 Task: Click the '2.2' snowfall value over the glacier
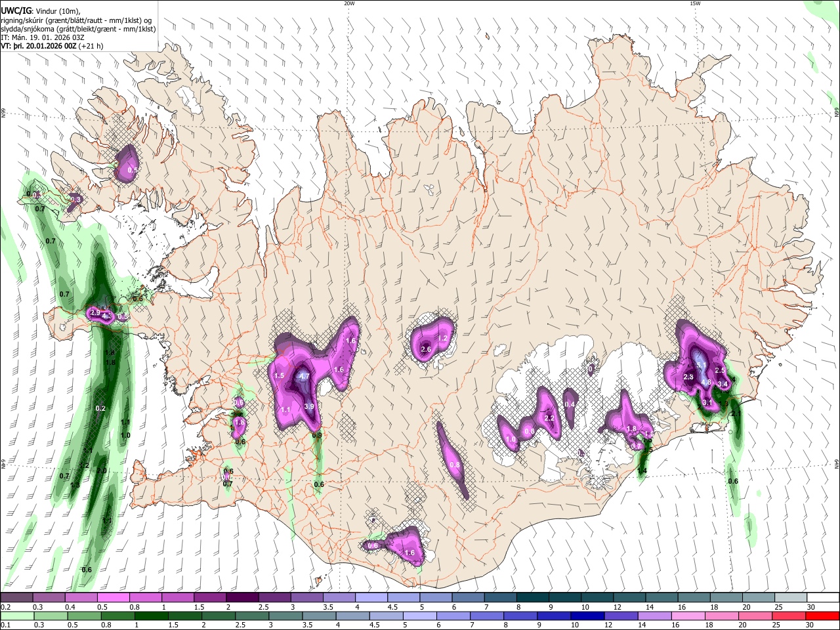tap(550, 418)
